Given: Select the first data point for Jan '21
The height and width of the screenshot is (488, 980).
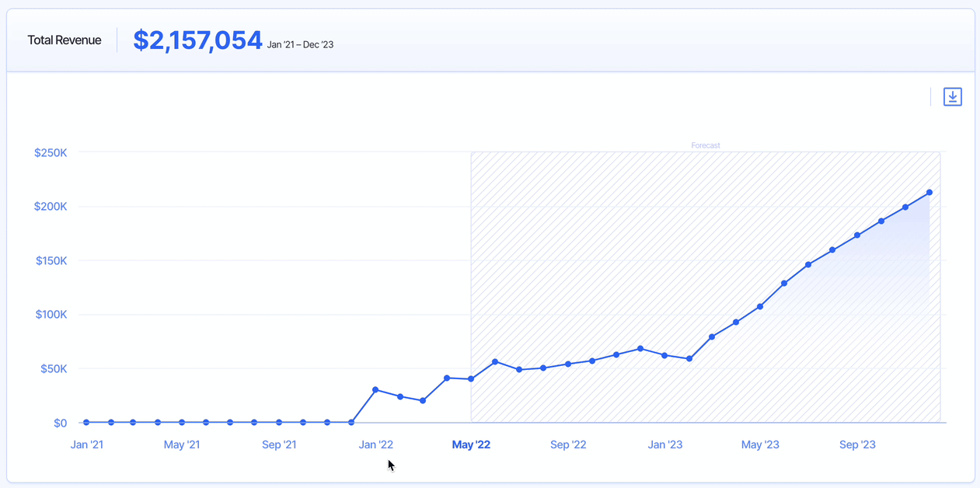Looking at the screenshot, I should pos(86,423).
